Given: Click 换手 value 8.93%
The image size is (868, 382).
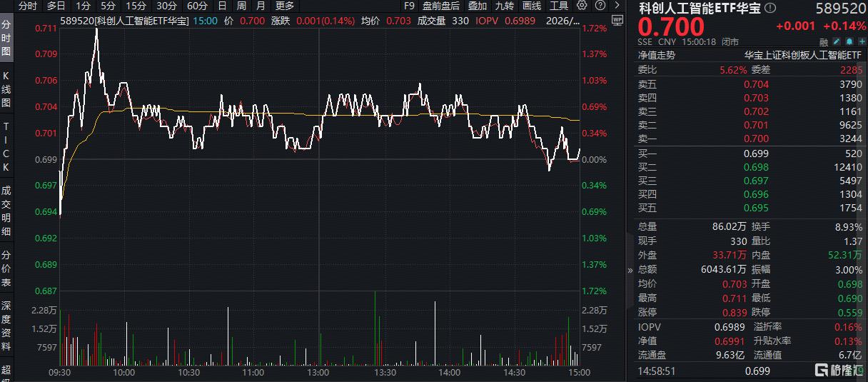Looking at the screenshot, I should coord(849,226).
